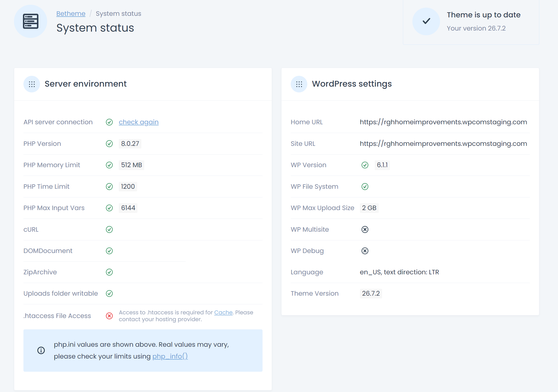Click the PHP Time Limit value 1200

click(x=128, y=187)
